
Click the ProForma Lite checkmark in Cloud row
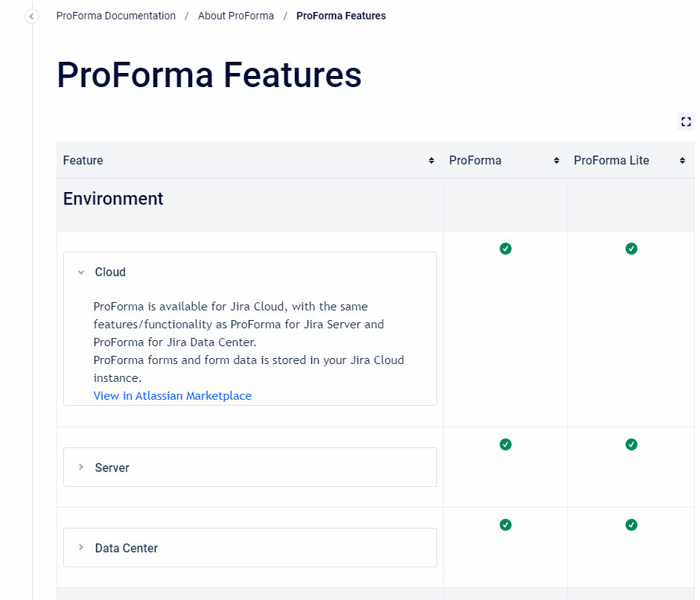pyautogui.click(x=631, y=249)
